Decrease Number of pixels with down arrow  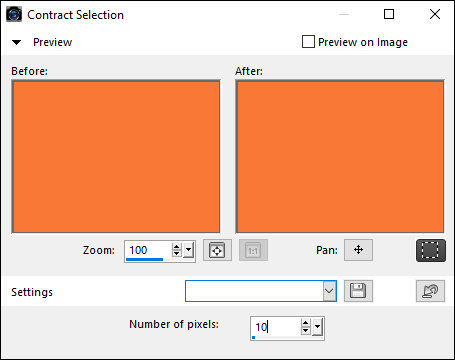(305, 331)
